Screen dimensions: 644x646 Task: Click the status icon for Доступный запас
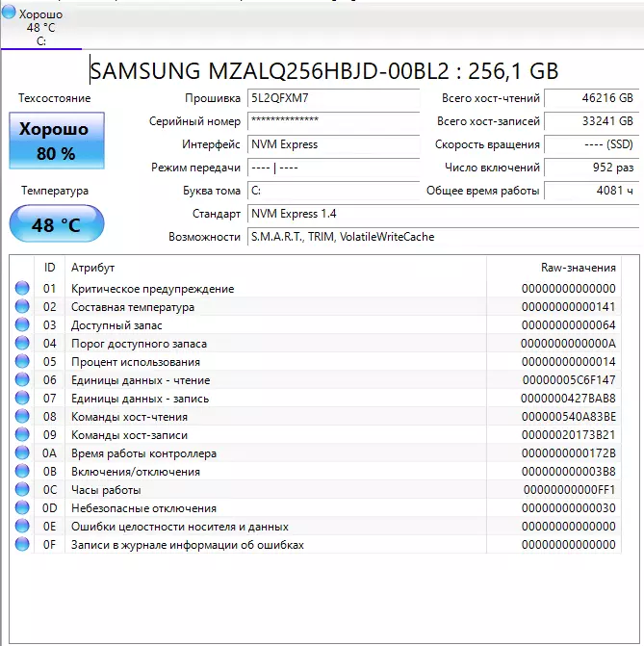click(x=22, y=325)
